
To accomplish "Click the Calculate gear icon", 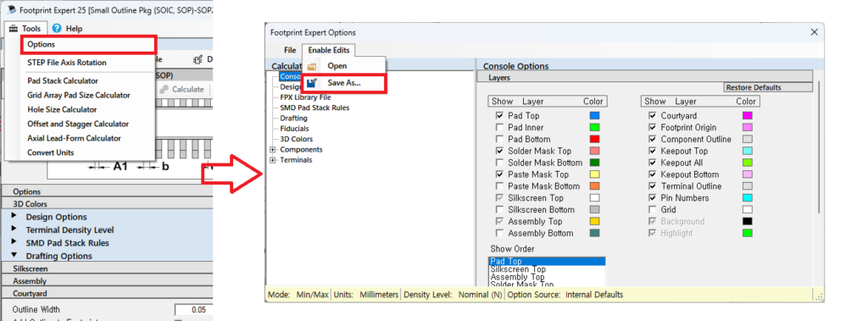I will pyautogui.click(x=164, y=89).
